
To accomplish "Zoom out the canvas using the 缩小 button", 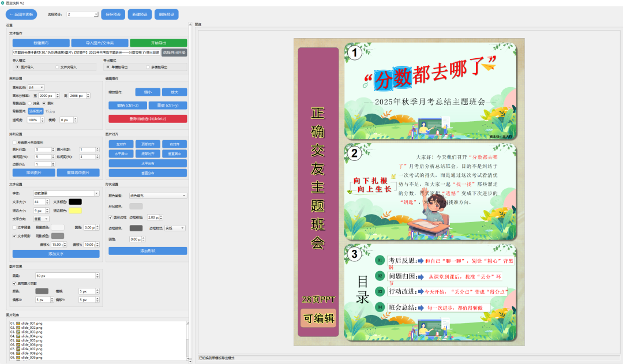I will click(x=148, y=92).
